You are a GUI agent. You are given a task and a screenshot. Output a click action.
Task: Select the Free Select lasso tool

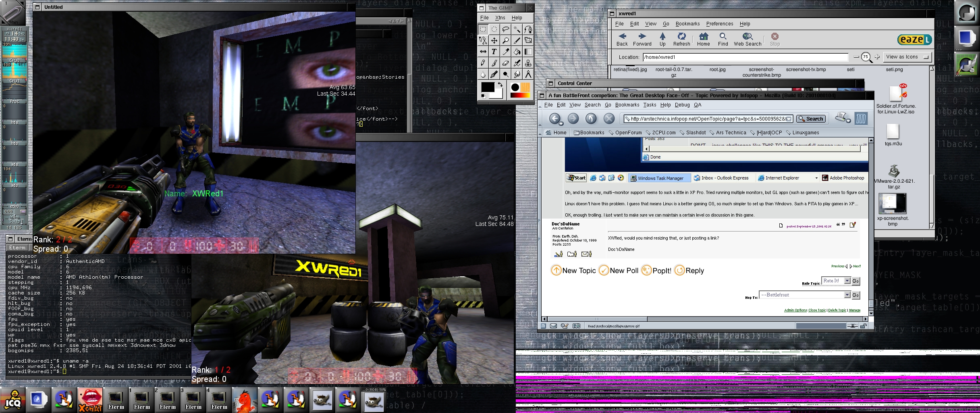pos(505,29)
